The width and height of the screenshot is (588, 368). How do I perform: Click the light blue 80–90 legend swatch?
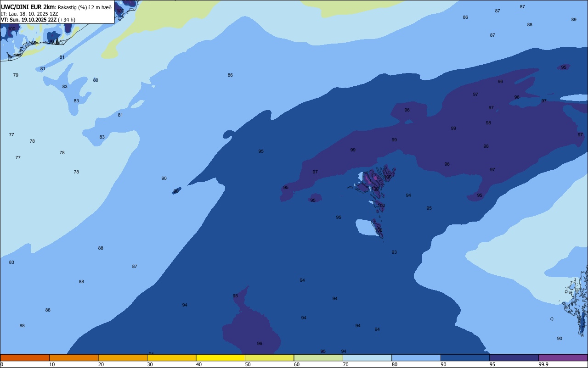(416, 357)
